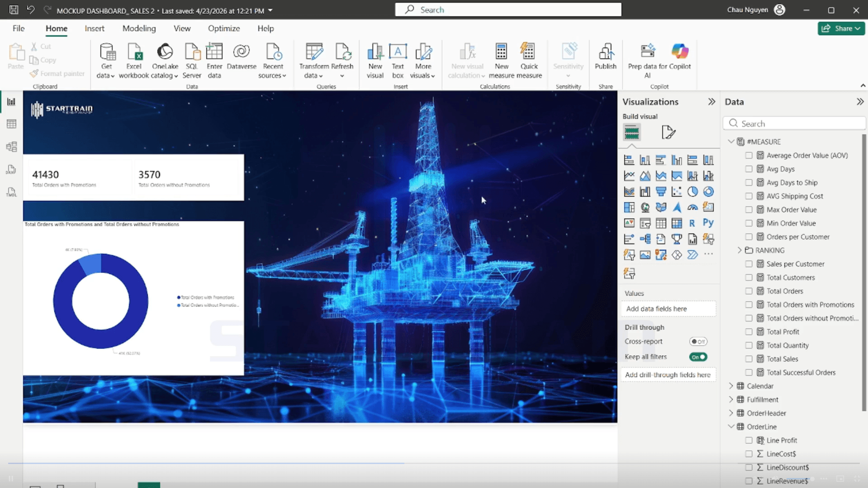
Task: Click the title bar Search box
Action: [508, 9]
